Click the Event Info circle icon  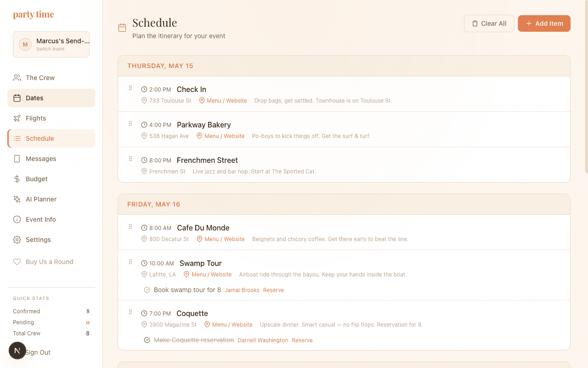[x=17, y=219]
